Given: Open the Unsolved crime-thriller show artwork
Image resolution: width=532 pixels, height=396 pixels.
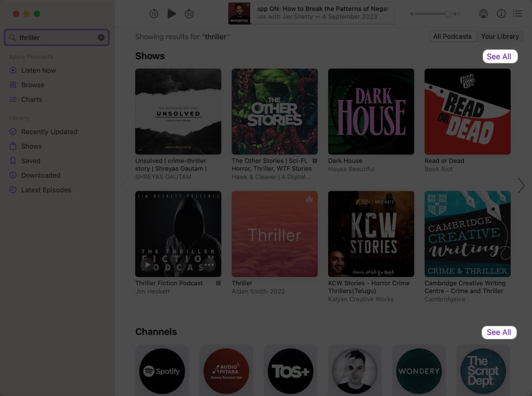Looking at the screenshot, I should coord(178,112).
